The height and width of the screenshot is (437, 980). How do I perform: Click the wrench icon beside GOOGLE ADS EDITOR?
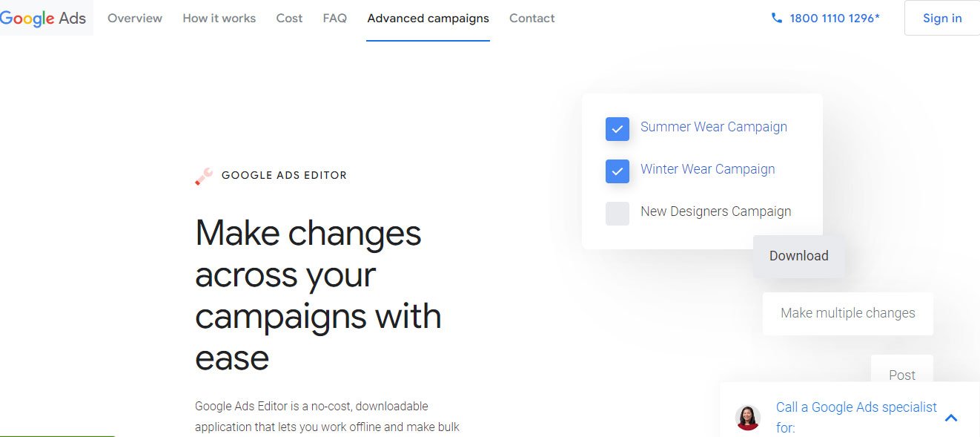point(202,176)
